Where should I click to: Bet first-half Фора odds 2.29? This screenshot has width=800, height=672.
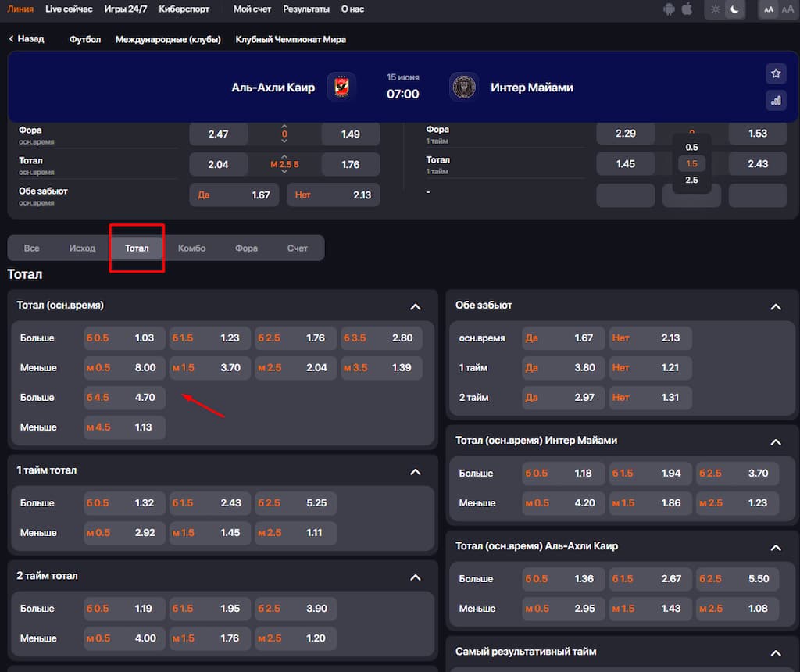(x=626, y=133)
